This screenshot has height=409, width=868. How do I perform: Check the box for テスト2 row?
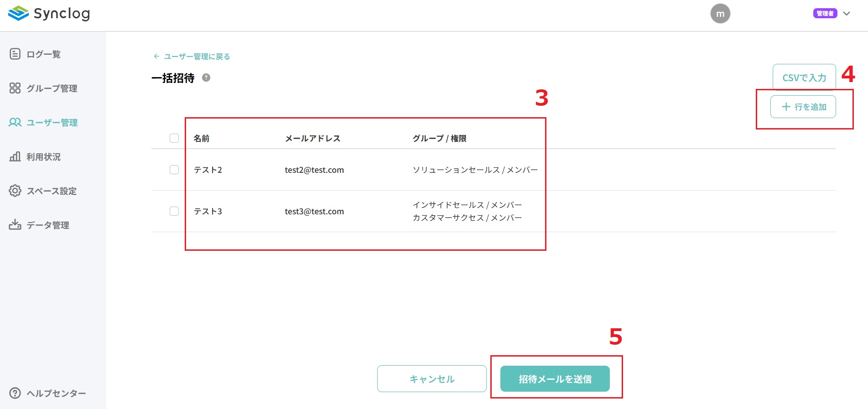[174, 170]
